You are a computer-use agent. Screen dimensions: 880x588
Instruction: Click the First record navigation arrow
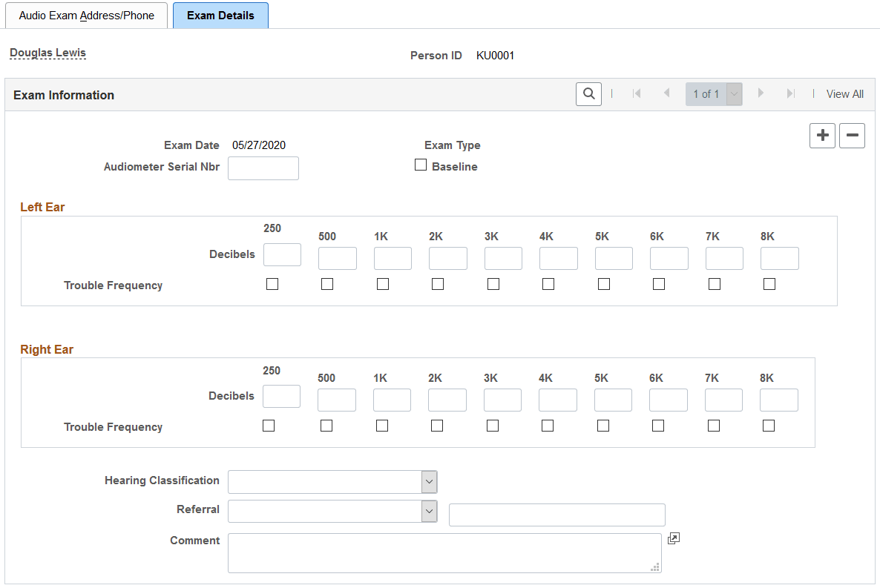tap(637, 93)
